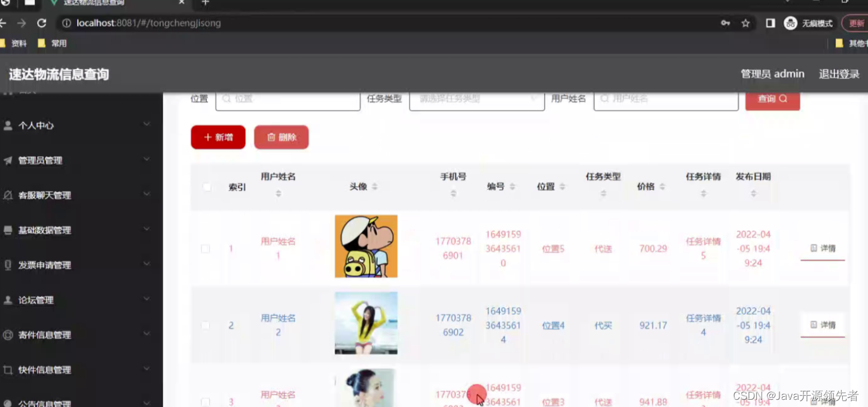This screenshot has height=407, width=868.
Task: Focus the 位置 search input field
Action: click(288, 99)
